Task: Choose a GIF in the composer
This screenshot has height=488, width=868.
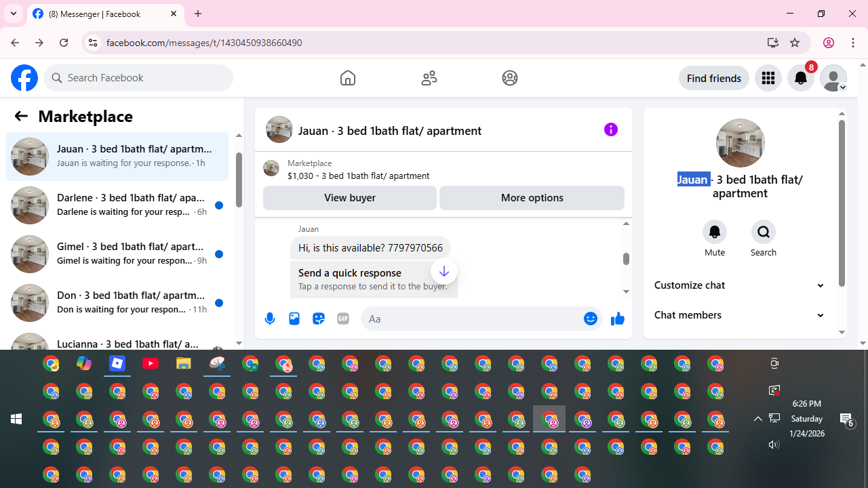Action: 343,319
